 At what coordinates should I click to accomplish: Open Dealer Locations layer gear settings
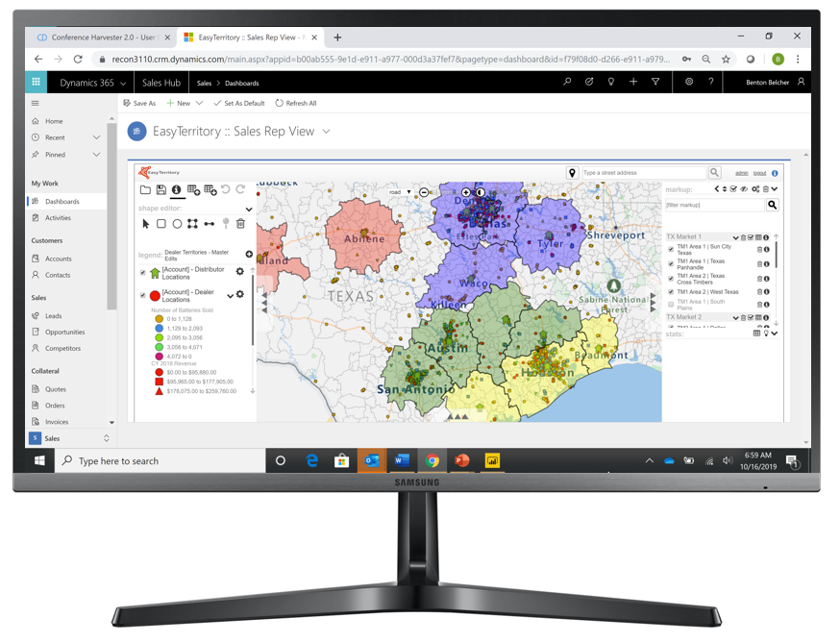(240, 294)
